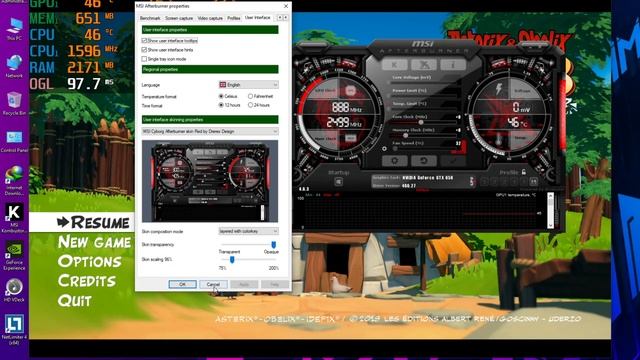Click the Help button in properties
The height and width of the screenshot is (360, 640).
(x=275, y=284)
